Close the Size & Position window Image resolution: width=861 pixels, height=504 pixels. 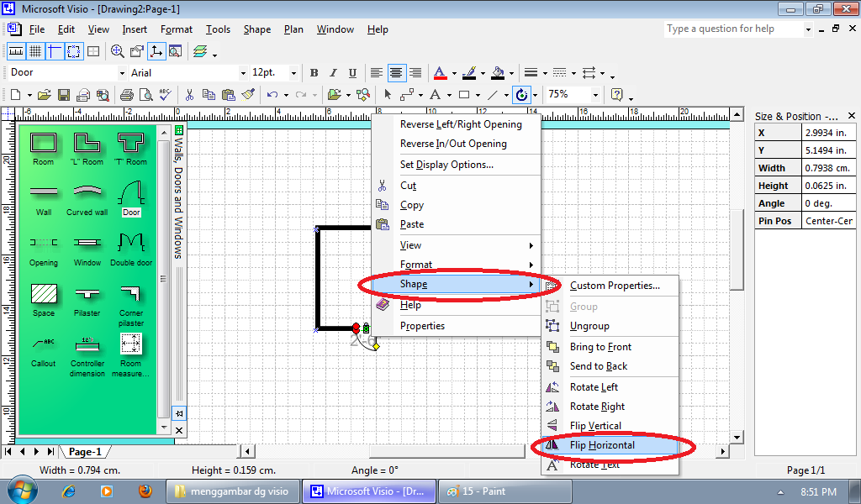[x=851, y=116]
